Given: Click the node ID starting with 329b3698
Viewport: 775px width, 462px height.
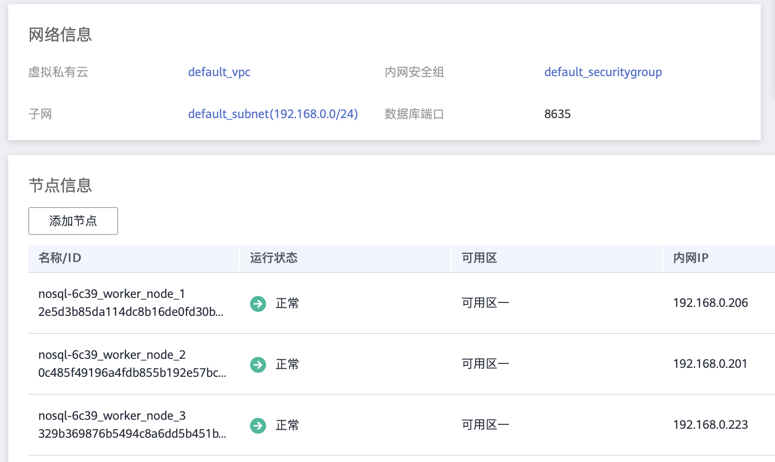Looking at the screenshot, I should pos(132,434).
